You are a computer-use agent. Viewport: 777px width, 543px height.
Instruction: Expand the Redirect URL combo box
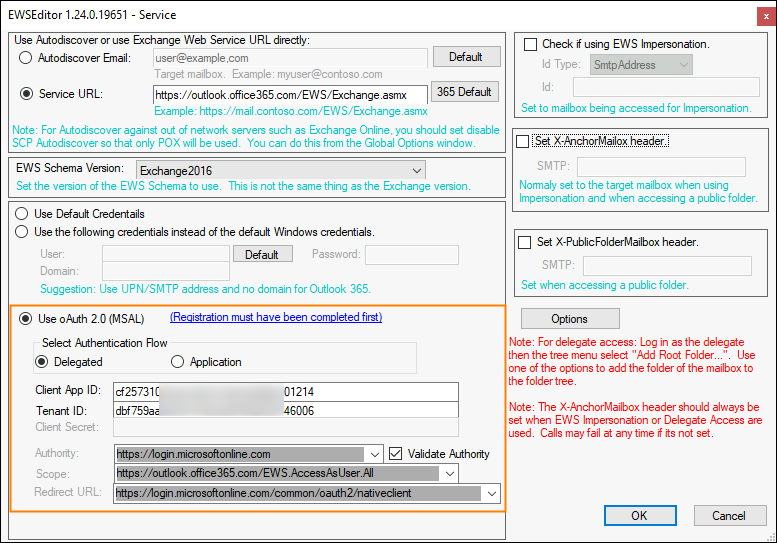492,493
